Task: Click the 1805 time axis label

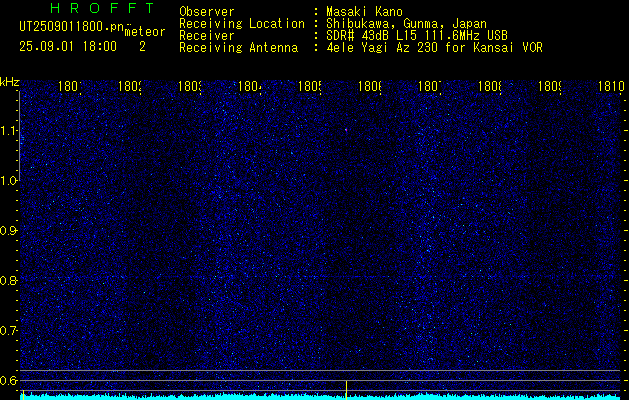Action: click(310, 86)
